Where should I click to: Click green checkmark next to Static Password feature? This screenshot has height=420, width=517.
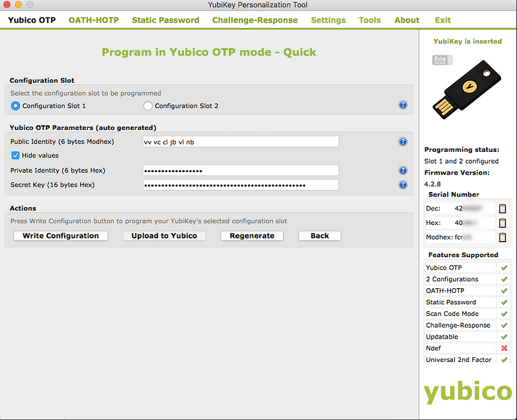(504, 302)
